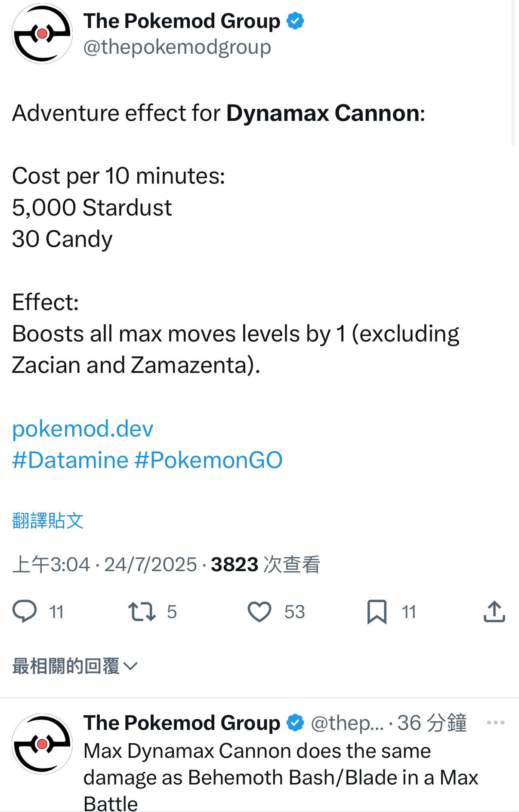The image size is (519, 812).
Task: Open the reply author's avatar
Action: (x=42, y=744)
